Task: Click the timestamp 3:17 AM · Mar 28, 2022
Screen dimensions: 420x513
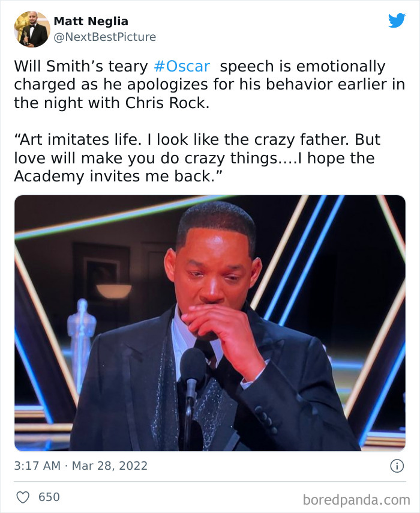Action: click(x=80, y=464)
